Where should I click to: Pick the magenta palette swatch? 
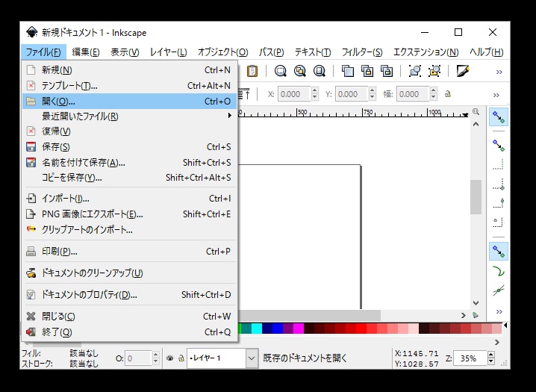(x=299, y=329)
